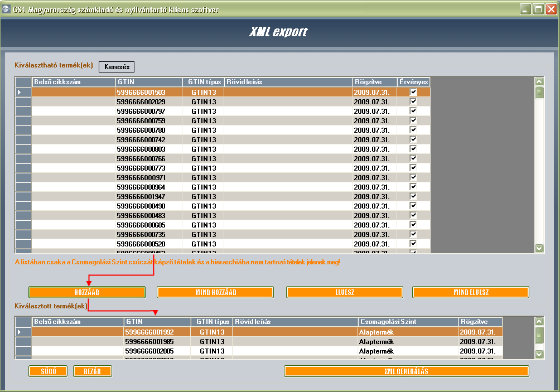Screen dimensions: 560x392
Task: Sort upper table by Belső cikkszám header
Action: tap(74, 82)
